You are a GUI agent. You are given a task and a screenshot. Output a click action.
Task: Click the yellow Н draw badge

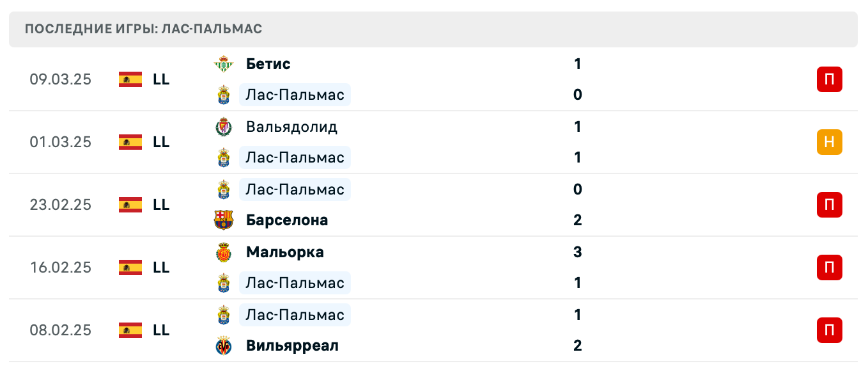[x=830, y=142]
